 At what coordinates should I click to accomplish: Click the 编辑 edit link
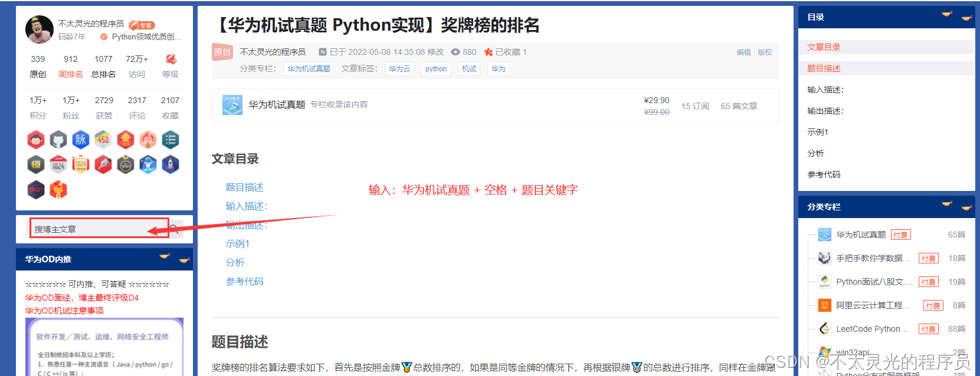743,52
